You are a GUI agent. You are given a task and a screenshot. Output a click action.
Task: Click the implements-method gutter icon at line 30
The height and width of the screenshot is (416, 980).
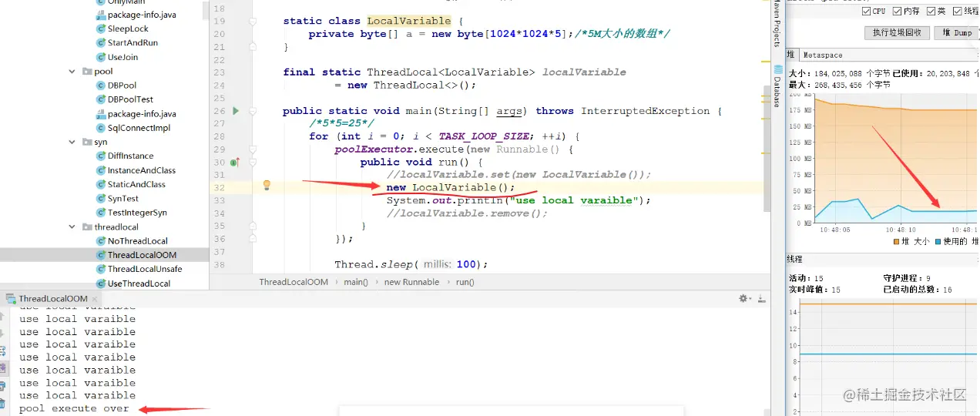point(235,163)
